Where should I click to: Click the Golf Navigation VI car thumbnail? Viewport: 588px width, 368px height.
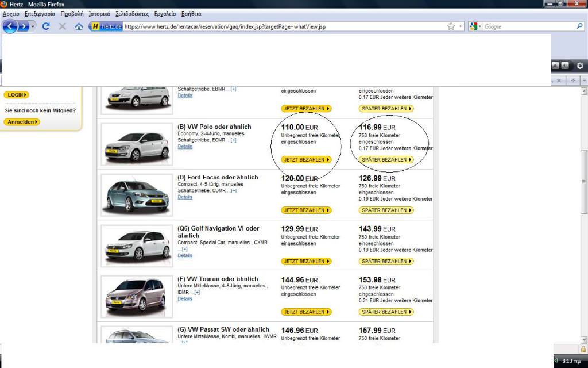137,246
